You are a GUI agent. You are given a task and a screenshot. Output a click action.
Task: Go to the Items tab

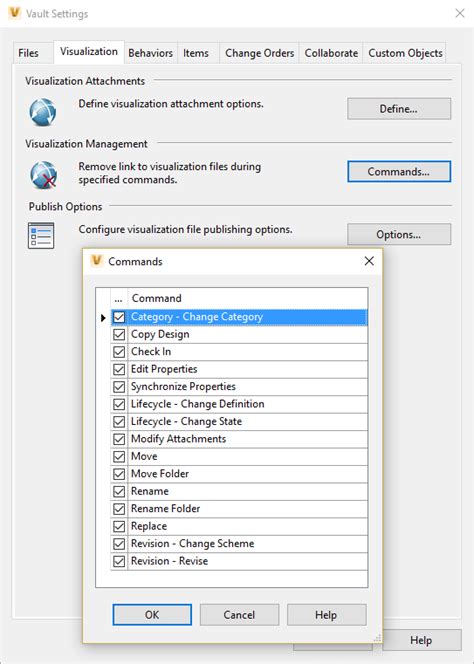[x=196, y=53]
